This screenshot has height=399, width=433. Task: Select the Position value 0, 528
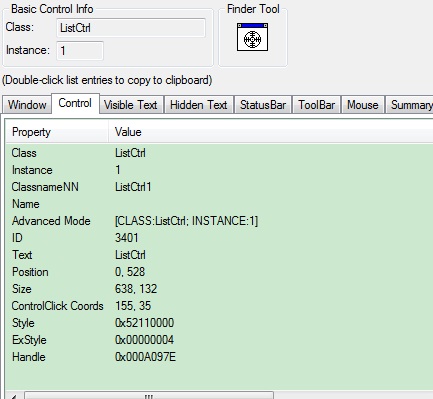pos(130,272)
